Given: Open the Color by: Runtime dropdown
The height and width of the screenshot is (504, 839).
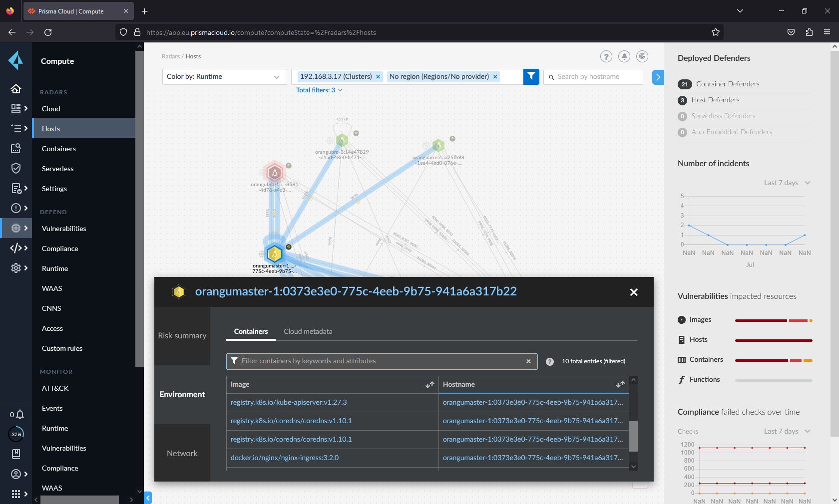Looking at the screenshot, I should [225, 77].
